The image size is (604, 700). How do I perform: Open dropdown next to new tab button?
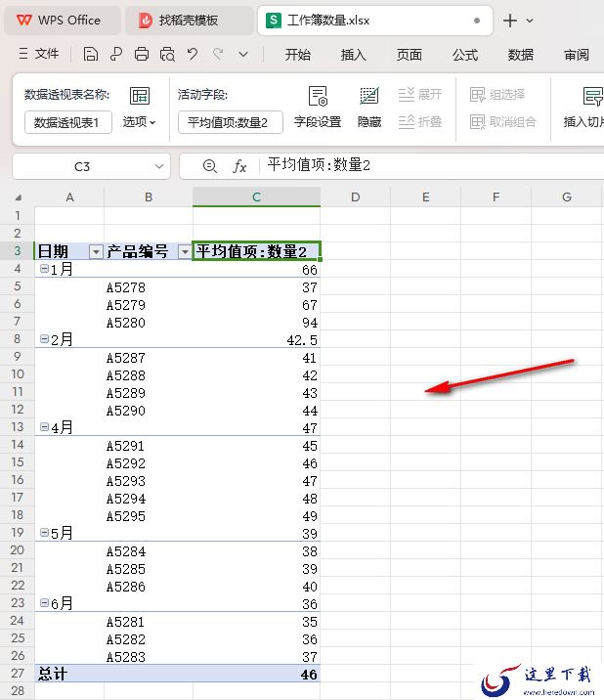tap(530, 21)
